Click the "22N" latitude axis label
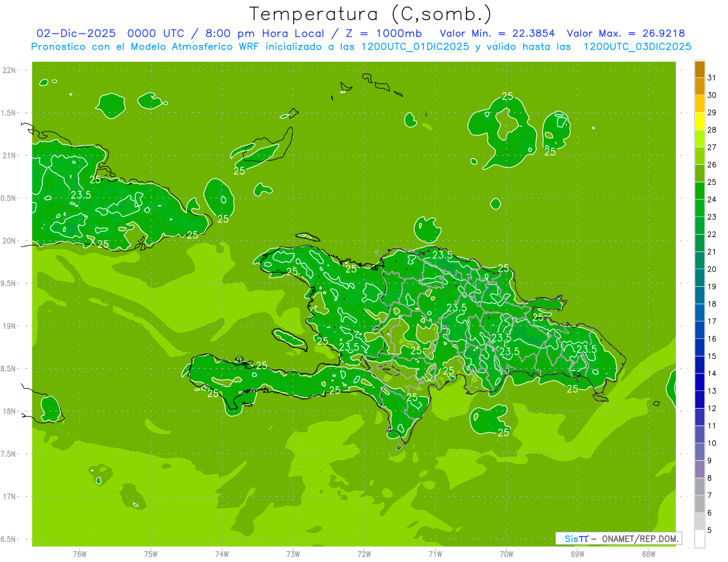The width and height of the screenshot is (728, 562). pos(10,70)
